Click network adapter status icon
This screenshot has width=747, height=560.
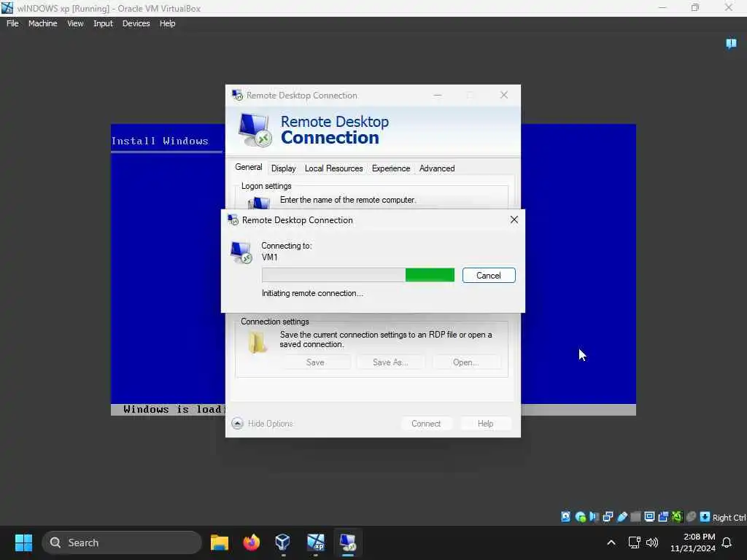pos(608,517)
